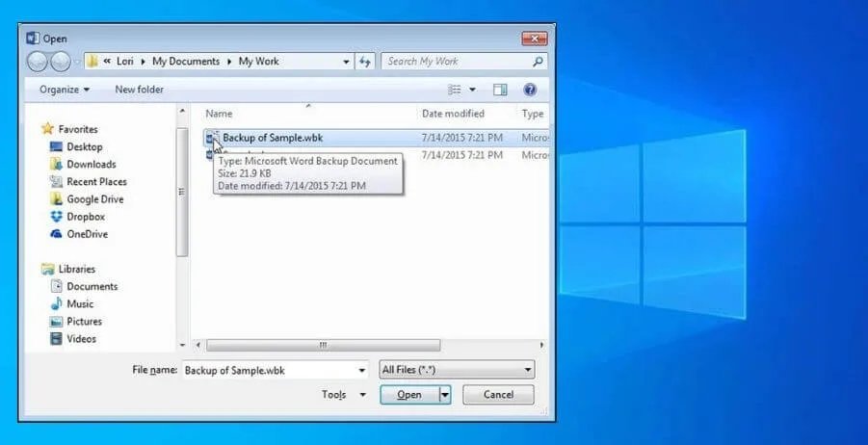Open the OneDrive label
The image size is (868, 445).
[88, 234]
